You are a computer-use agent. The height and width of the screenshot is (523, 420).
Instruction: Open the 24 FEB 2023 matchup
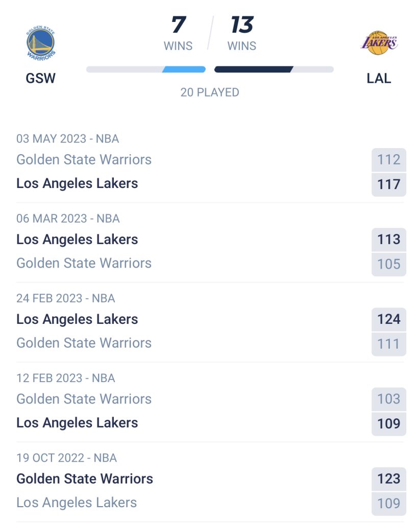click(210, 323)
